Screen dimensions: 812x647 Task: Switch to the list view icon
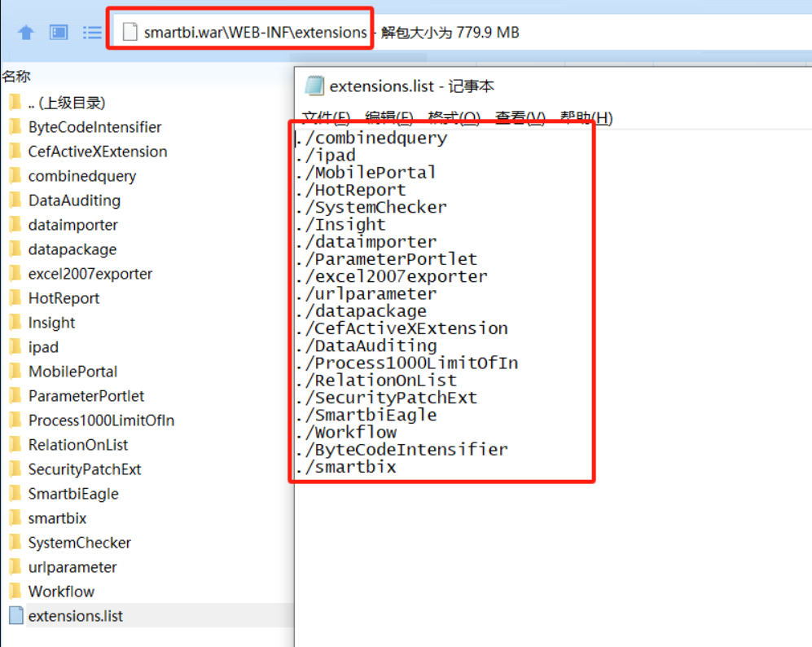pos(92,33)
